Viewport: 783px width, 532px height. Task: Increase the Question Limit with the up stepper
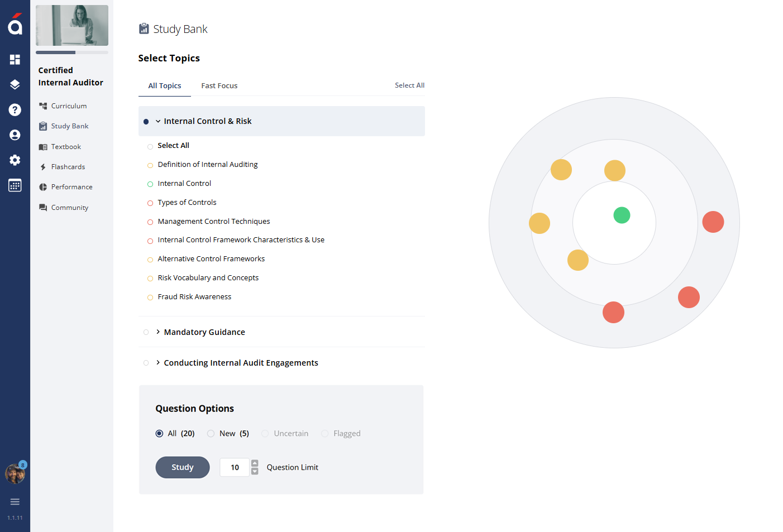tap(255, 463)
